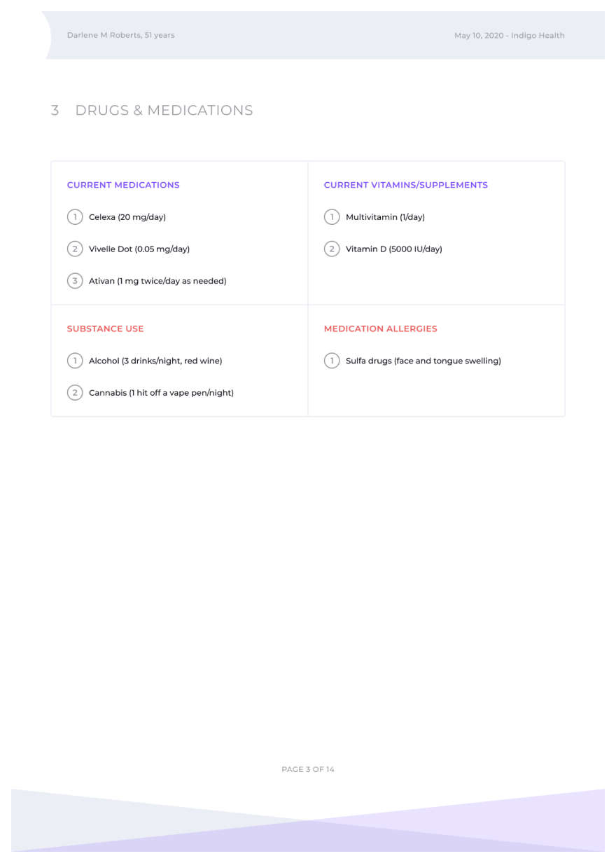Screen dimensions: 616x863
Task: Click the Drugs & Medications section title
Action: (164, 111)
